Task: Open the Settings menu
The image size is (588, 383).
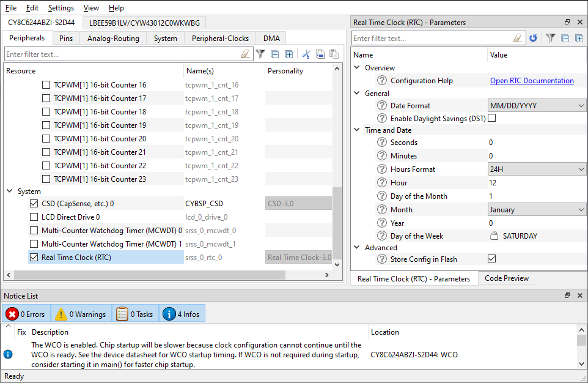Action: pos(61,8)
